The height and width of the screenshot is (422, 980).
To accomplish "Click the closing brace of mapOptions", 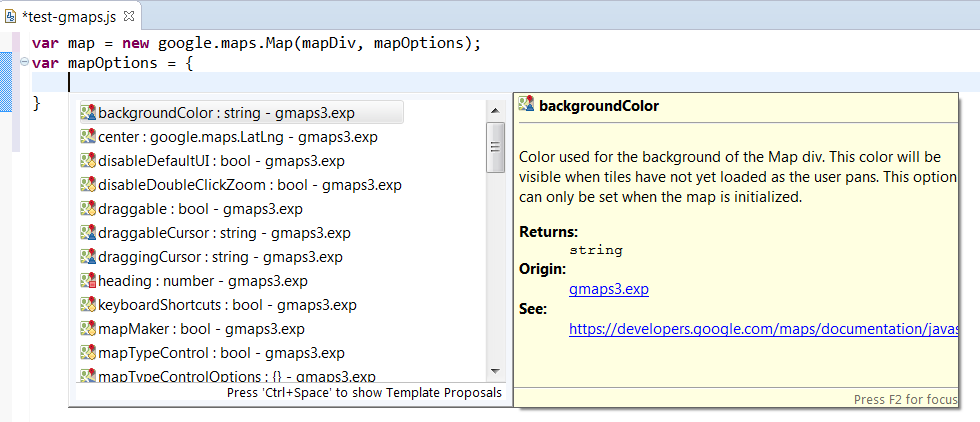I will pos(36,103).
